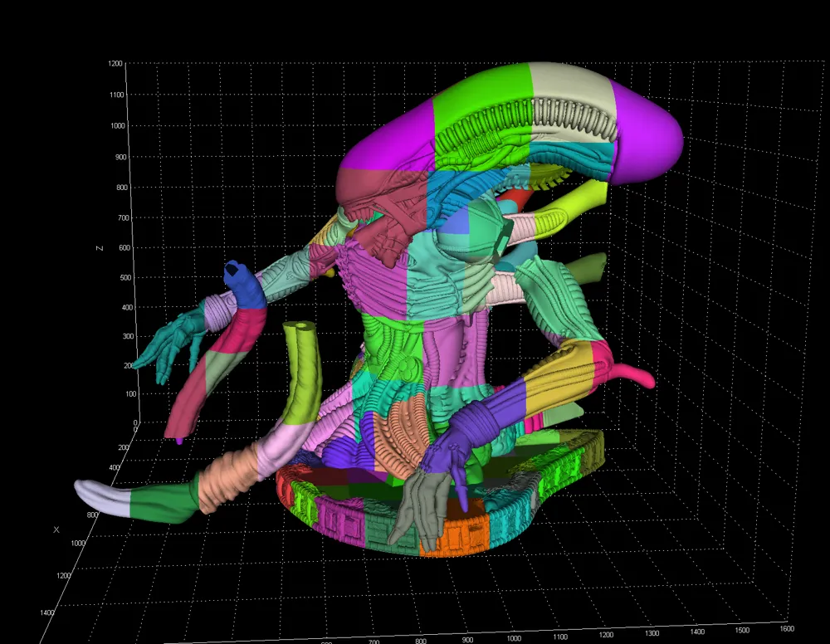Screen dimensions: 830x644
Task: Click the 100 tick on the Z axis
Action: (x=131, y=393)
